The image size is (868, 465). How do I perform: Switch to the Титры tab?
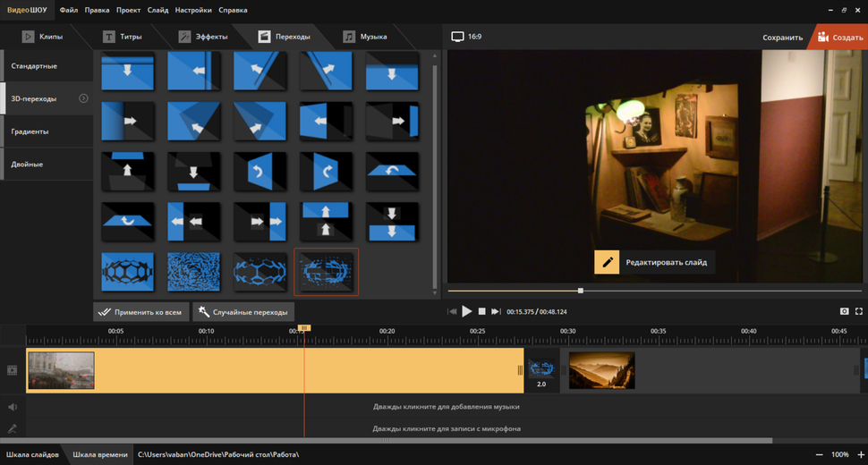123,37
